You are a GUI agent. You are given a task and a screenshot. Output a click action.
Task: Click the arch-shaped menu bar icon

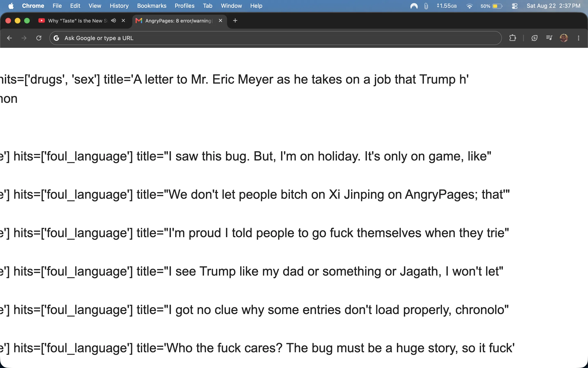tap(414, 6)
